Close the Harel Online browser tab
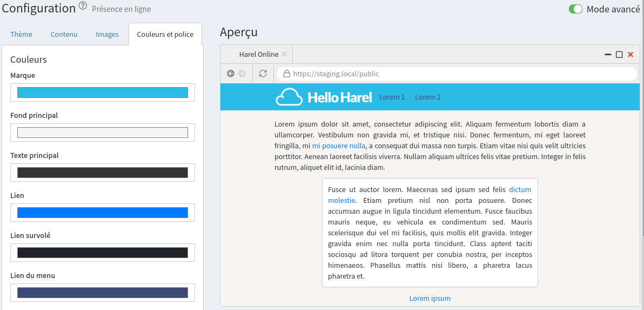This screenshot has width=644, height=310. pos(284,54)
